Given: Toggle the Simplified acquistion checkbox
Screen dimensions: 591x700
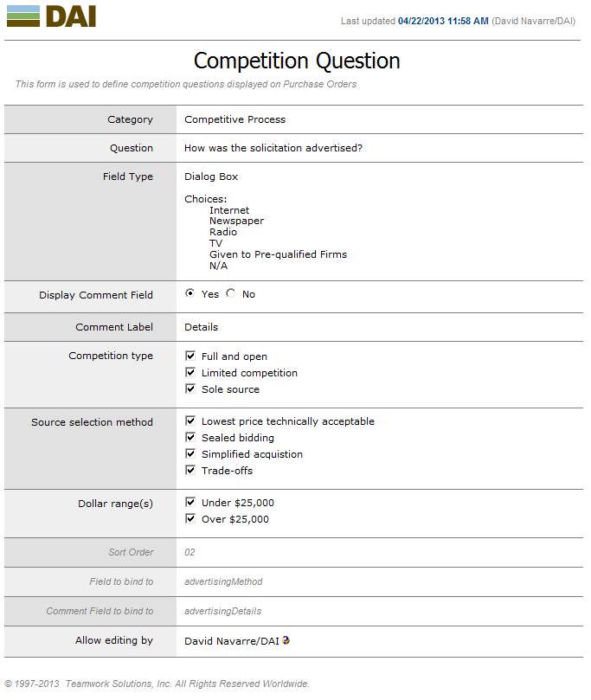Looking at the screenshot, I should pos(190,454).
